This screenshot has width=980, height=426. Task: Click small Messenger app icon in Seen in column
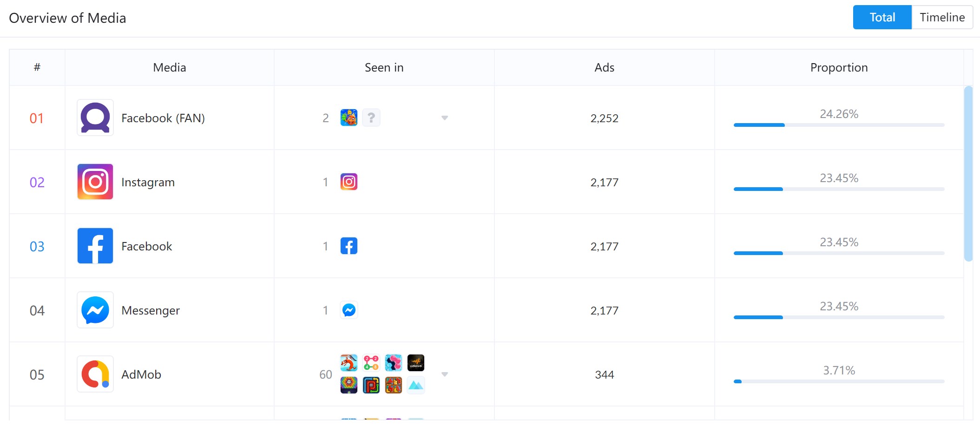click(349, 310)
